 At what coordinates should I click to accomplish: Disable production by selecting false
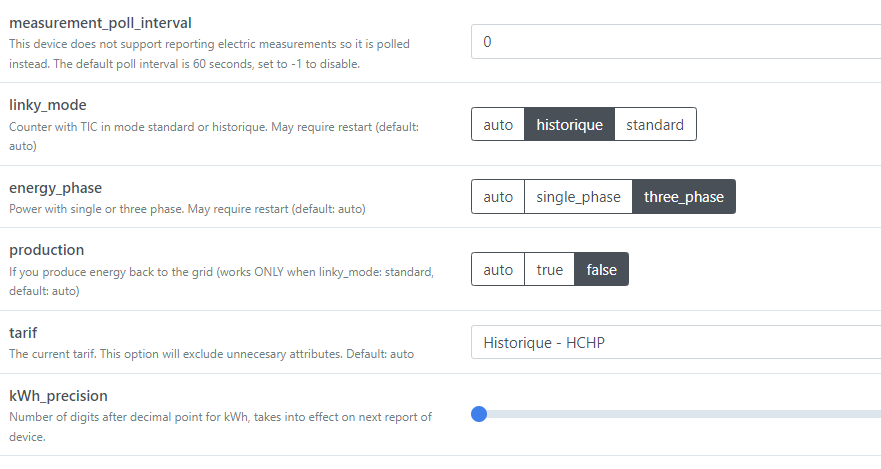601,270
